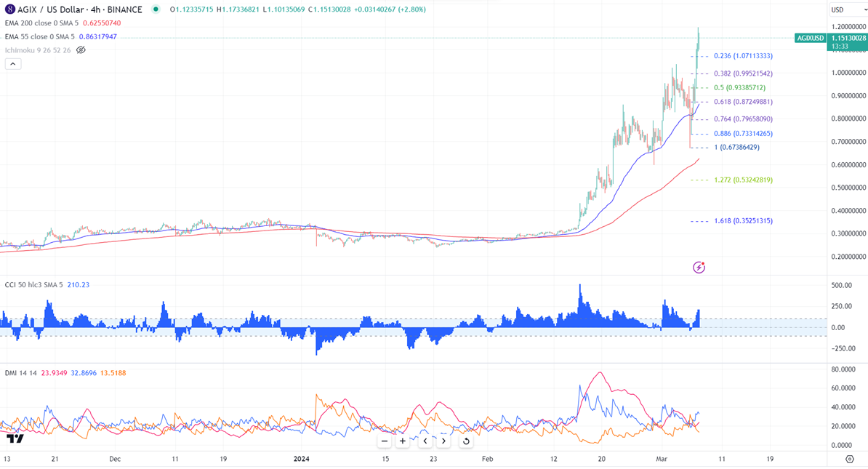Click the 0.886 (0.73314265) Fibonacci level
This screenshot has width=868, height=469.
[743, 134]
